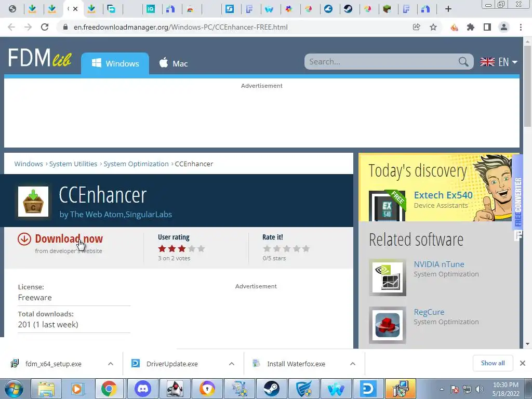Open the RegCure link
Image resolution: width=532 pixels, height=399 pixels.
tap(429, 312)
